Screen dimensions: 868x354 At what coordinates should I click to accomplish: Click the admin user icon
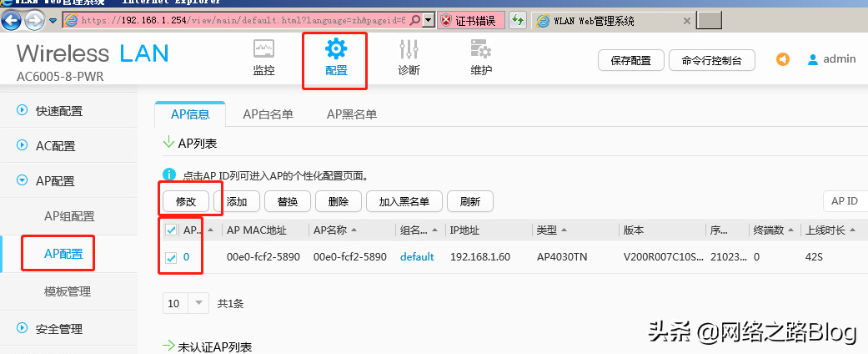pos(812,59)
